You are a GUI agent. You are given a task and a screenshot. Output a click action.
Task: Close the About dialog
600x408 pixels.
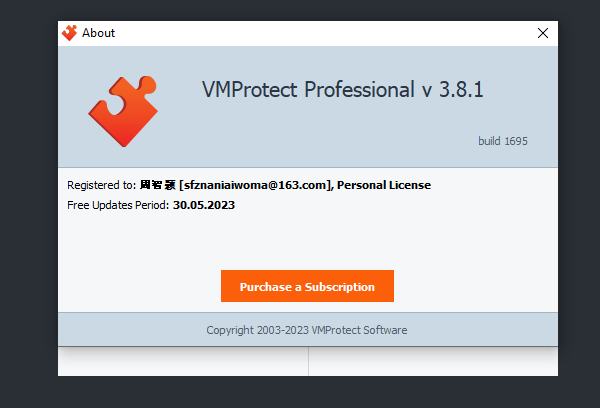click(543, 33)
